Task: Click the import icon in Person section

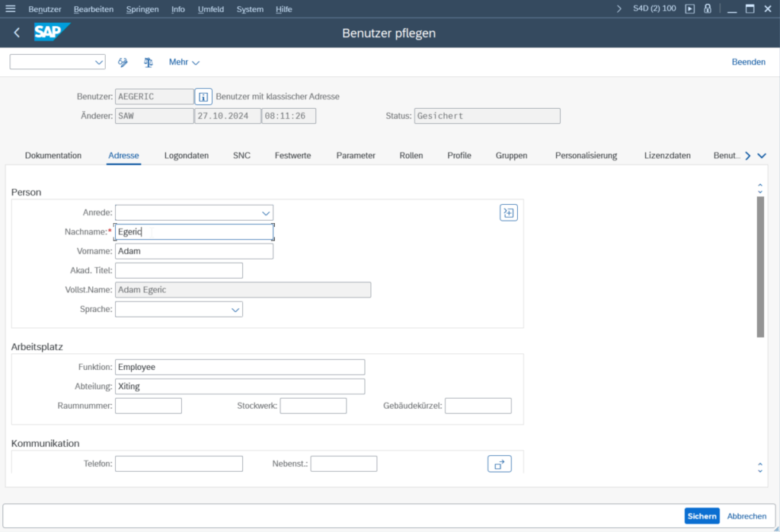Action: (508, 213)
